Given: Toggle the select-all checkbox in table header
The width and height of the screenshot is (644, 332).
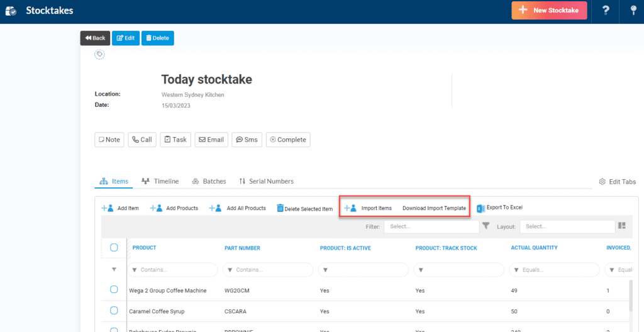Looking at the screenshot, I should coord(114,247).
